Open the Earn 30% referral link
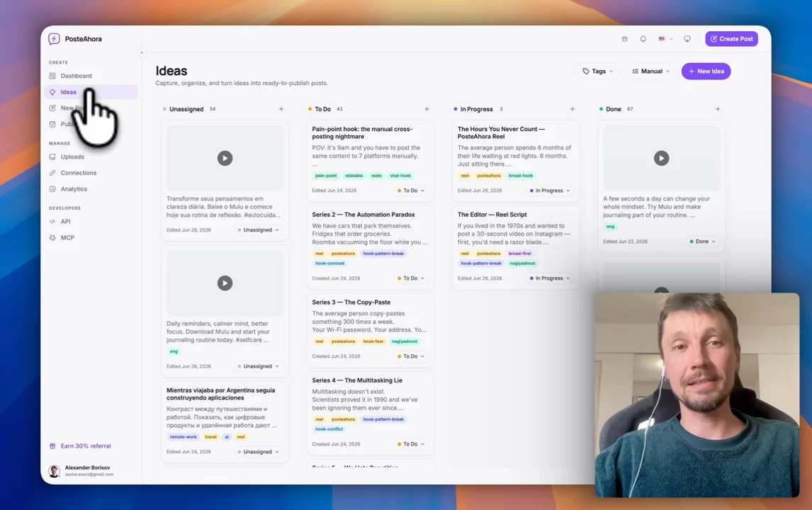This screenshot has width=812, height=510. tap(86, 446)
